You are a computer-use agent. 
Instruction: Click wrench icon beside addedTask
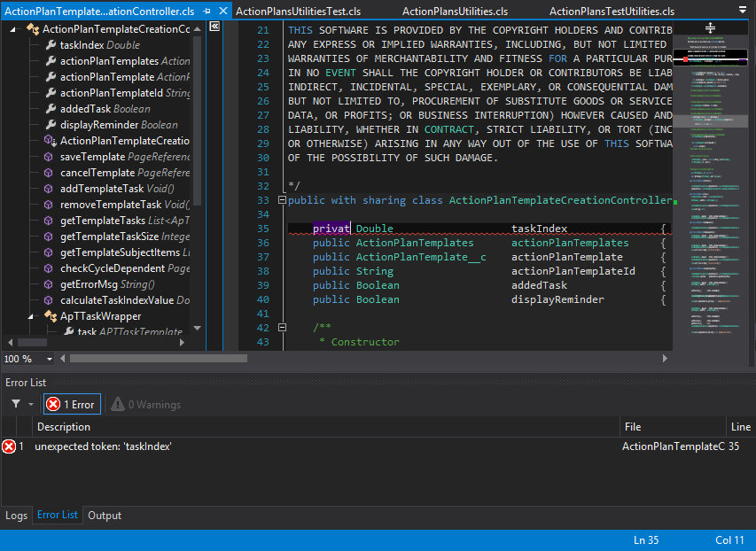[51, 108]
